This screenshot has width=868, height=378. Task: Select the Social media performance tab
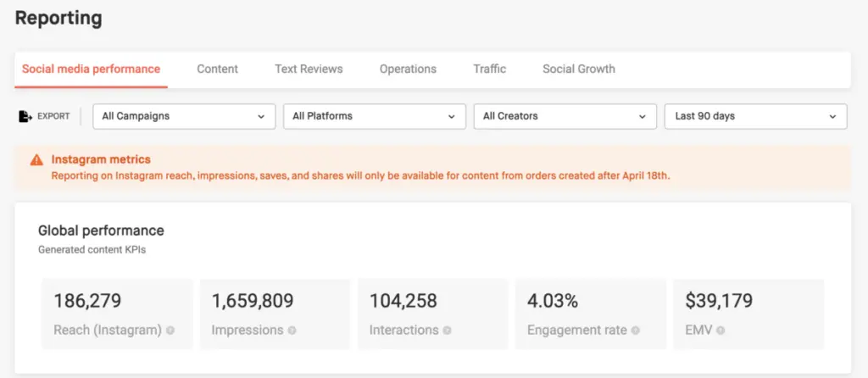click(x=91, y=69)
